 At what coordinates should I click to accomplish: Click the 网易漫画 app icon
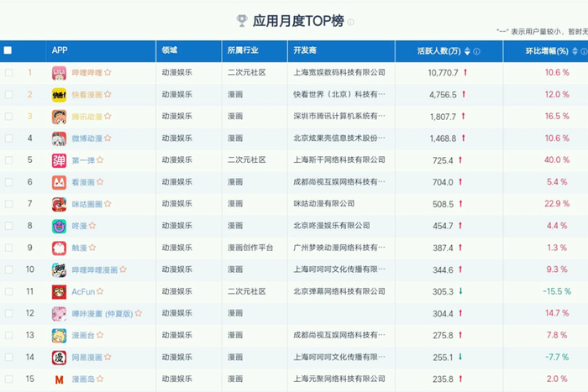click(60, 358)
